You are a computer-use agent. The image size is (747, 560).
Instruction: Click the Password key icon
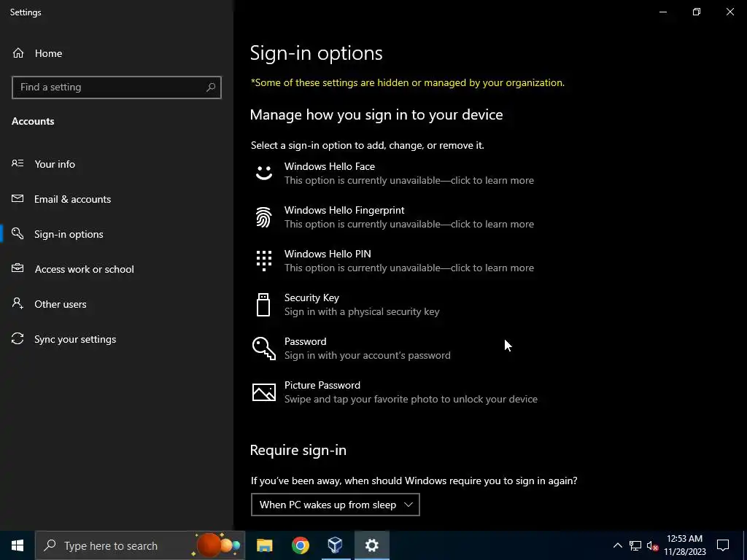[263, 348]
